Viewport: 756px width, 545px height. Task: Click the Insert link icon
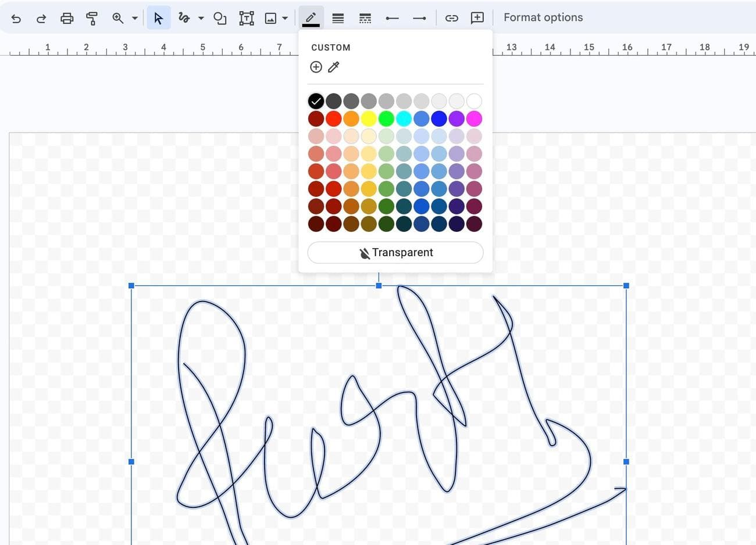tap(451, 18)
